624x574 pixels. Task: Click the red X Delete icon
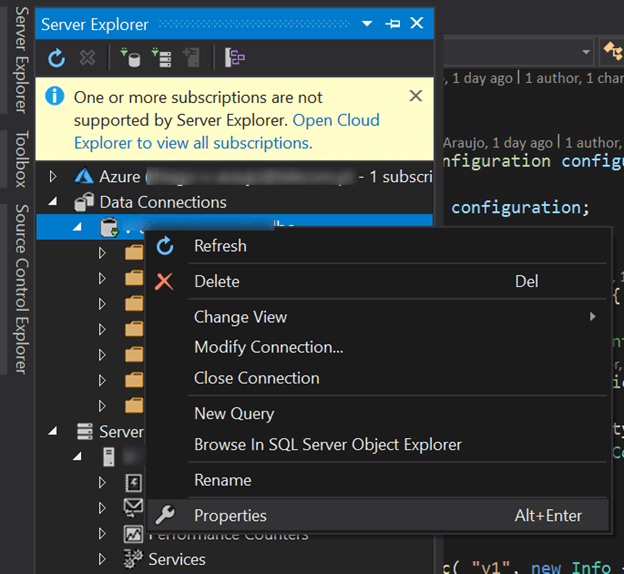click(x=165, y=281)
